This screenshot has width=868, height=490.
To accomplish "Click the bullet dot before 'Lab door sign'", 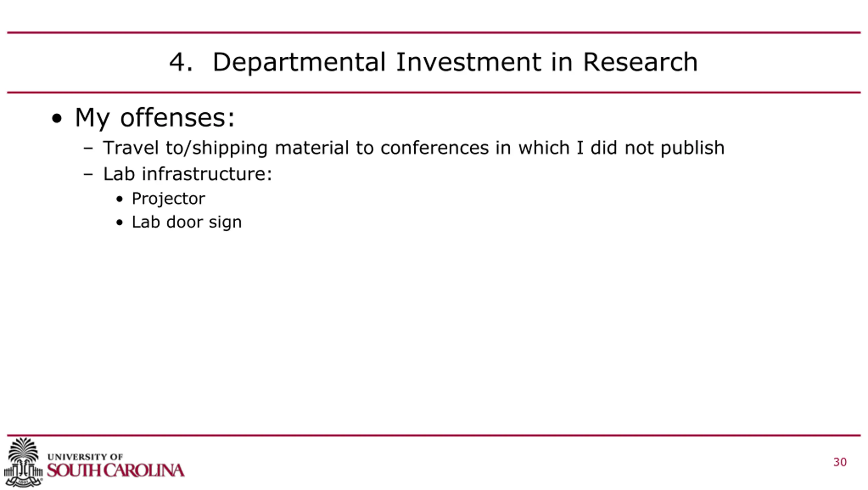I will coord(119,223).
